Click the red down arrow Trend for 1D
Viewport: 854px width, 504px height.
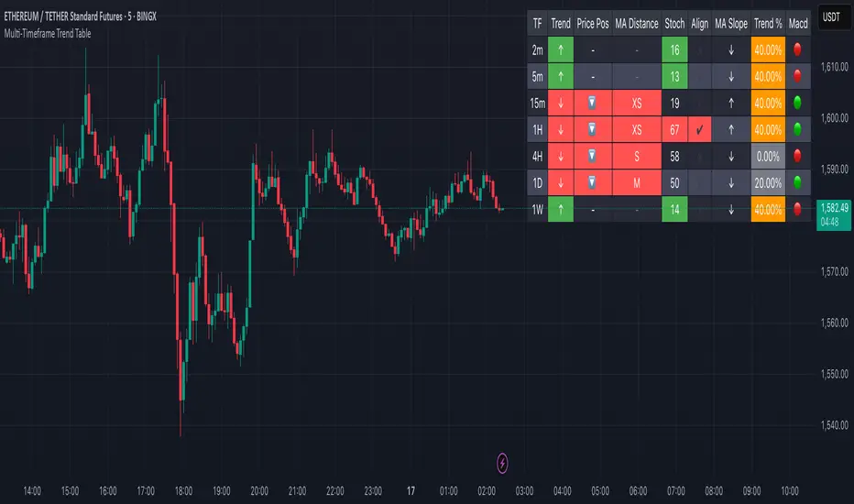point(561,182)
